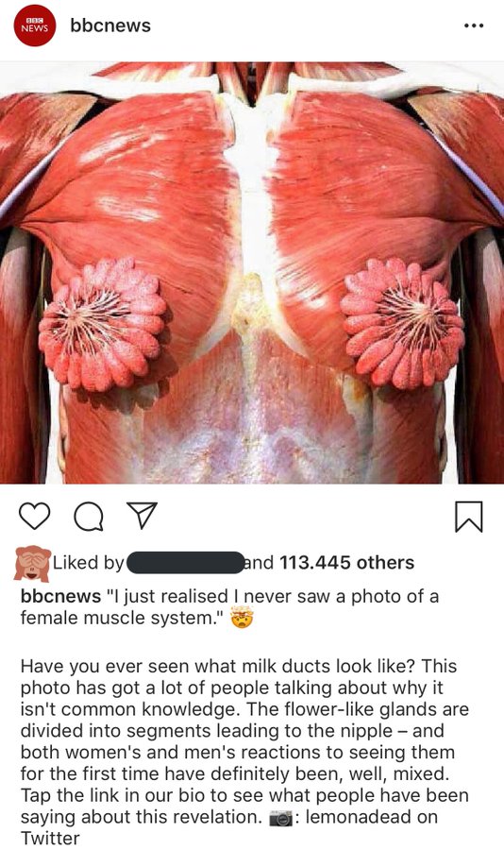The width and height of the screenshot is (504, 850).
Task: Open BBC News profile picture
Action: [35, 25]
